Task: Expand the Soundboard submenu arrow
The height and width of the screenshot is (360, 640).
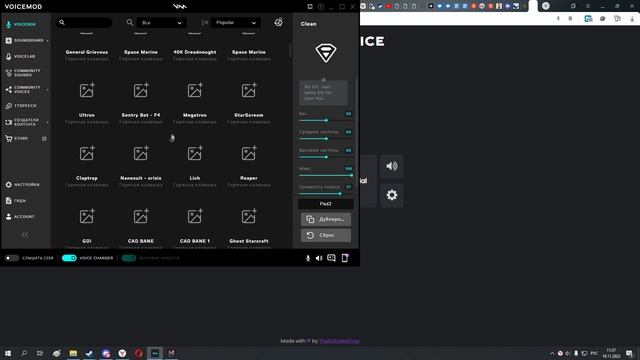Action: point(47,40)
